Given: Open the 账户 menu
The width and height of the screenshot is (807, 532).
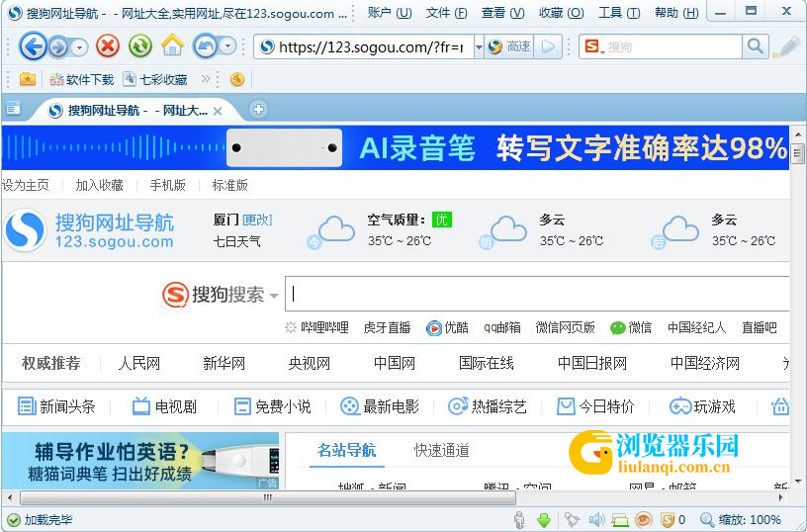Looking at the screenshot, I should pyautogui.click(x=390, y=12).
